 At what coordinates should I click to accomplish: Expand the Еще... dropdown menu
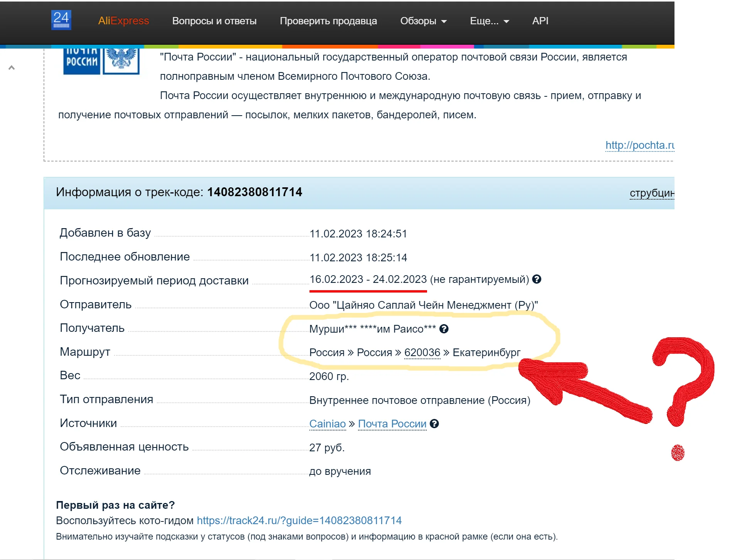coord(489,21)
